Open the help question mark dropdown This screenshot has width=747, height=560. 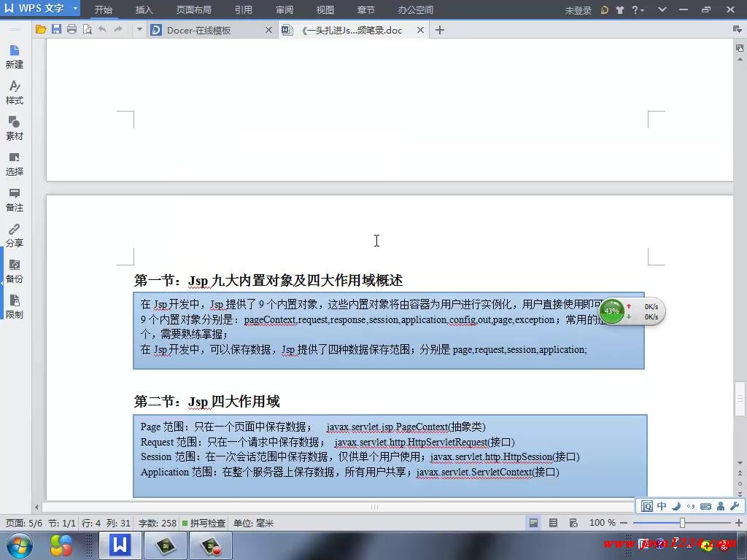[638, 9]
